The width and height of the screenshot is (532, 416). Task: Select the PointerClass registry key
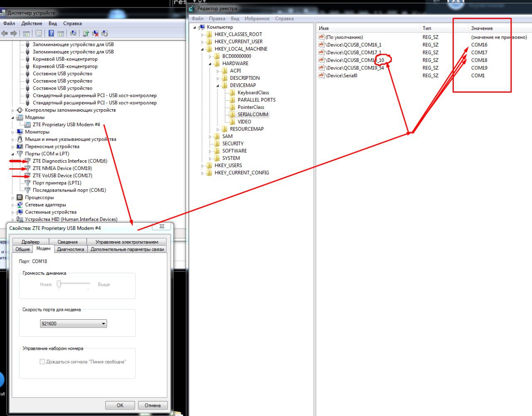click(251, 107)
